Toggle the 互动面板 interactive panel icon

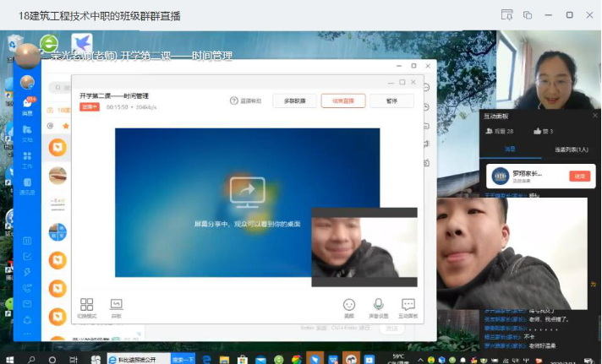coord(408,306)
